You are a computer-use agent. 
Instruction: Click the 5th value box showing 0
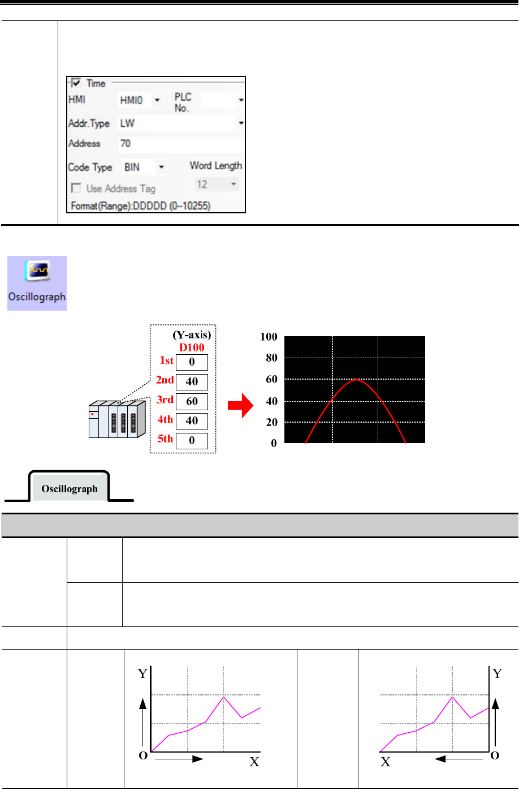pyautogui.click(x=192, y=441)
